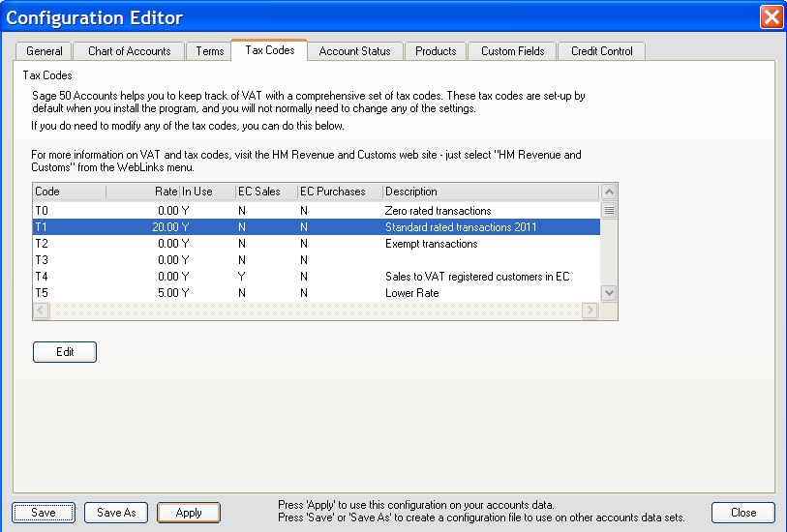Switch to the Products tab
The height and width of the screenshot is (532, 787).
point(436,51)
